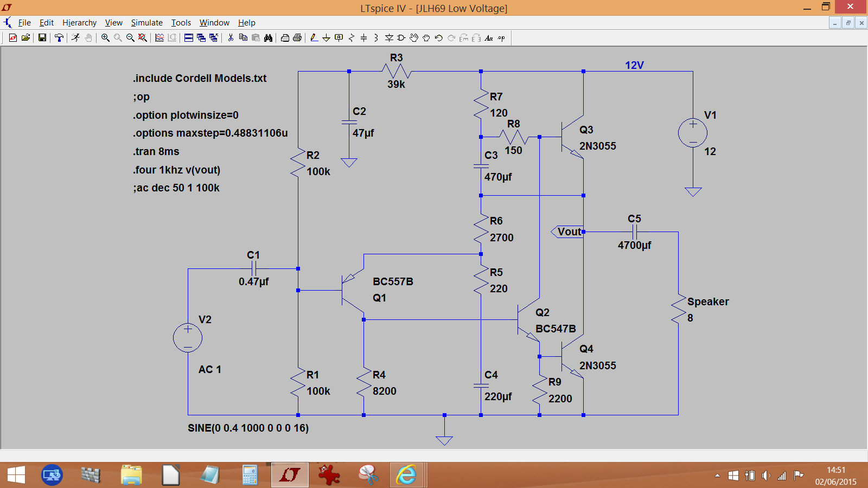Viewport: 868px width, 488px height.
Task: Select the Text Aa tool
Action: (x=489, y=38)
